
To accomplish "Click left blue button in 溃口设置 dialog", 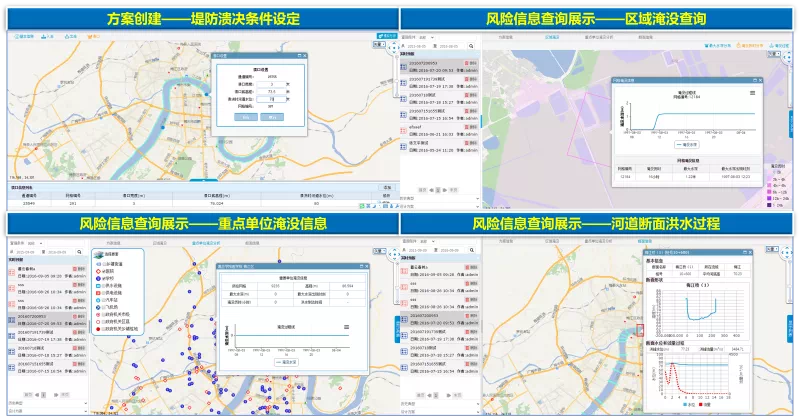I will 245,117.
